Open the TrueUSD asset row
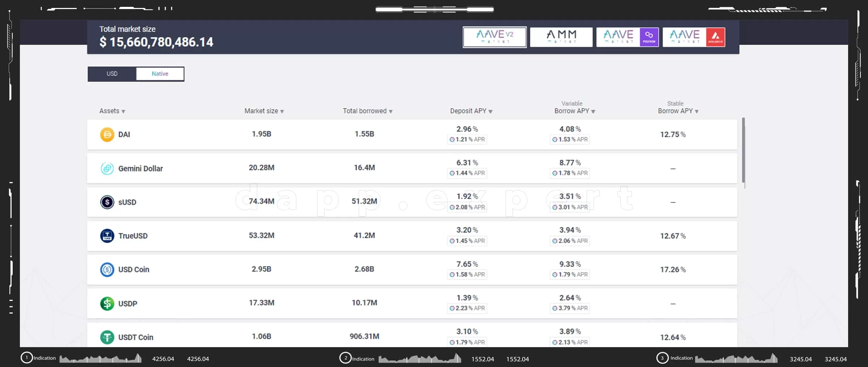 [x=412, y=236]
